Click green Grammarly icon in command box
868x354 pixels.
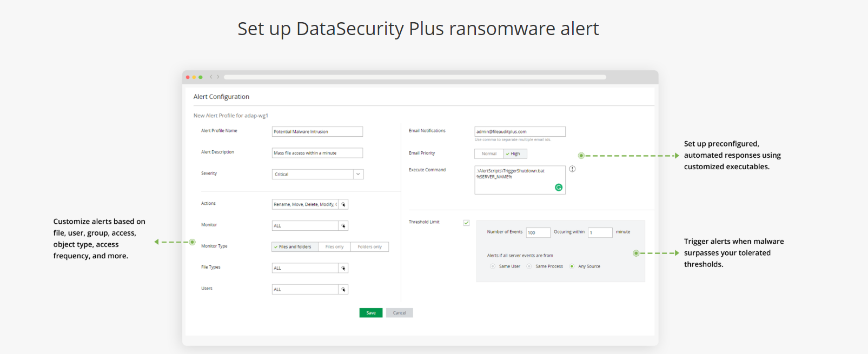(559, 188)
